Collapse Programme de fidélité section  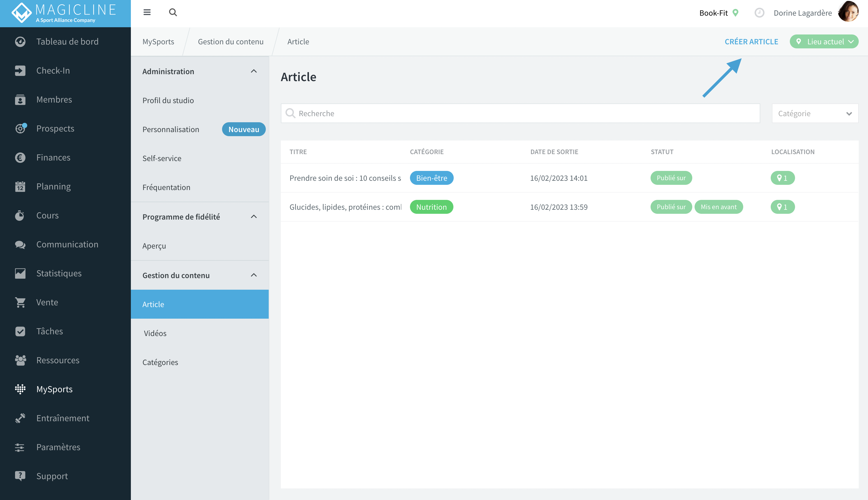pos(254,216)
